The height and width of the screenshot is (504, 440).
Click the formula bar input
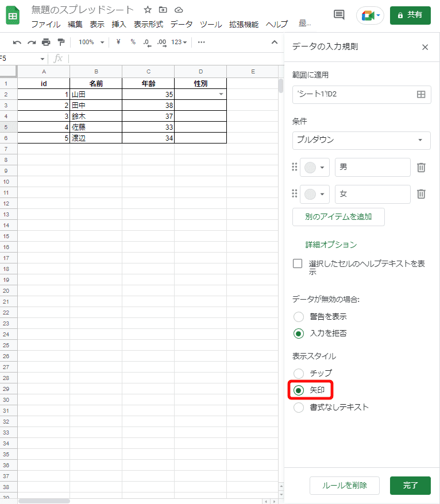tap(176, 59)
